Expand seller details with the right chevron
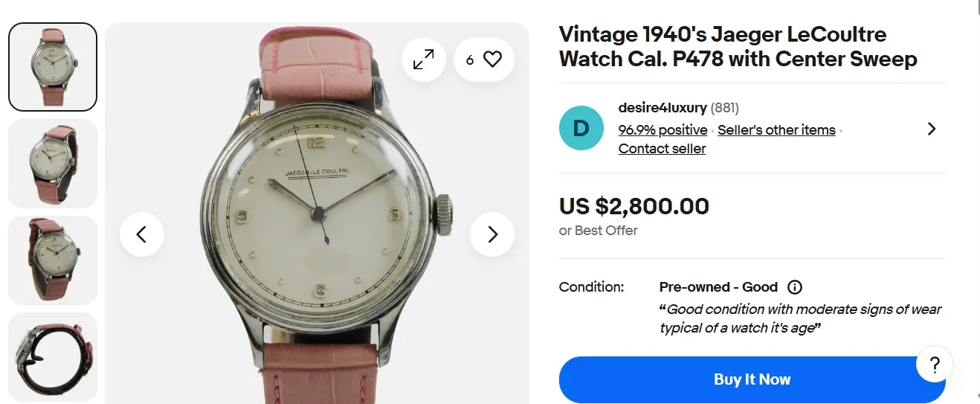This screenshot has width=980, height=404. tap(931, 129)
